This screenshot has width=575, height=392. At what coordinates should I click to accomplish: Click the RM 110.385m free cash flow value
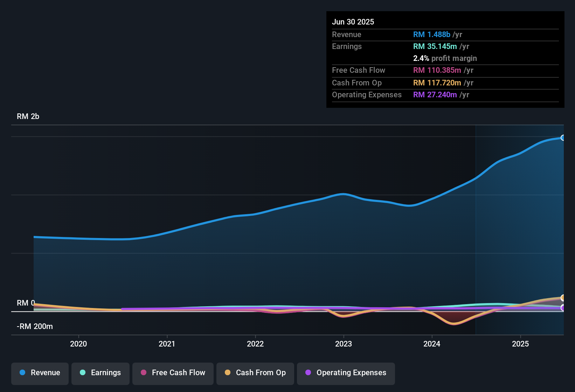(x=437, y=70)
